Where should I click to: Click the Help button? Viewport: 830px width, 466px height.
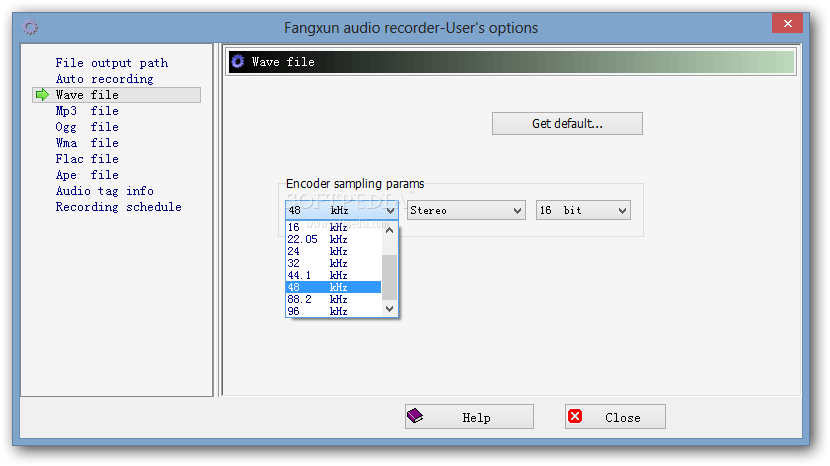pyautogui.click(x=469, y=417)
